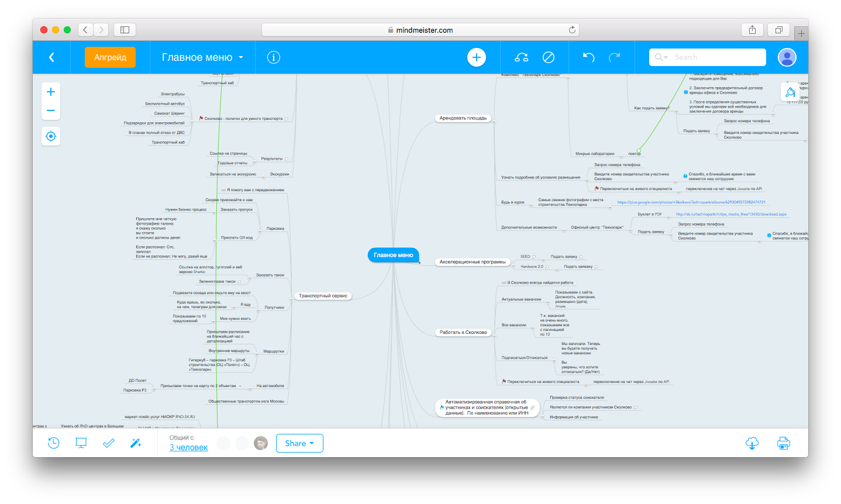Zoom in on the mind map
Screen dimensions: 841x504
click(x=51, y=92)
